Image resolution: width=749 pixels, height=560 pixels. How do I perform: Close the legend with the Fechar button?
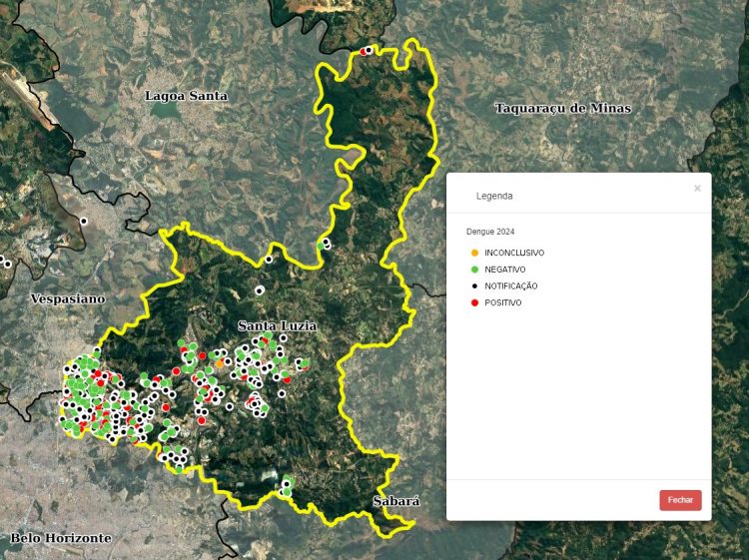680,500
